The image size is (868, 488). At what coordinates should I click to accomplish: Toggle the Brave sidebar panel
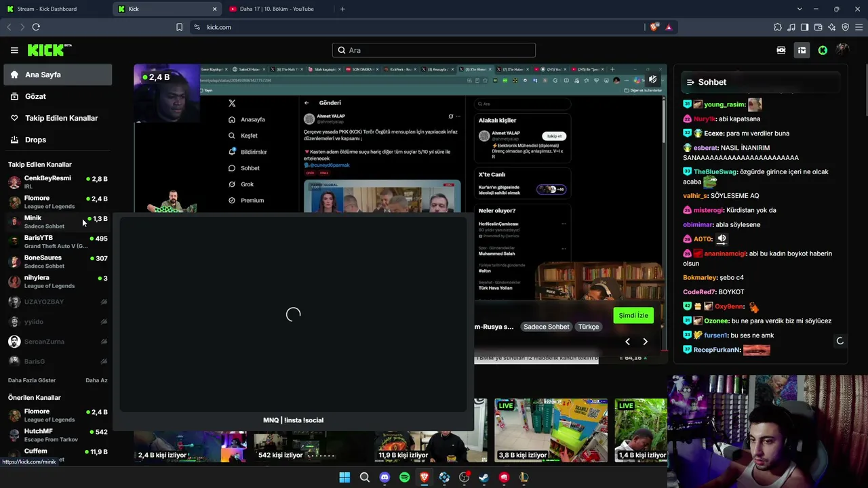[x=804, y=27]
